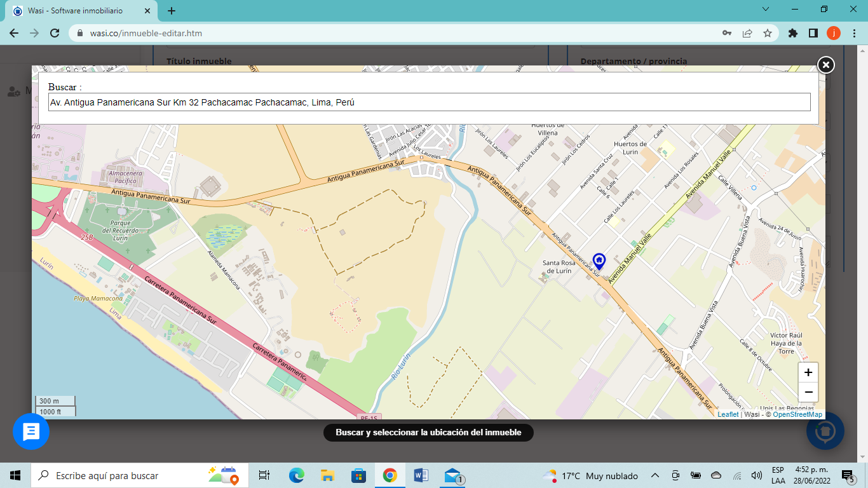
Task: Show hidden system tray icons
Action: [655, 475]
